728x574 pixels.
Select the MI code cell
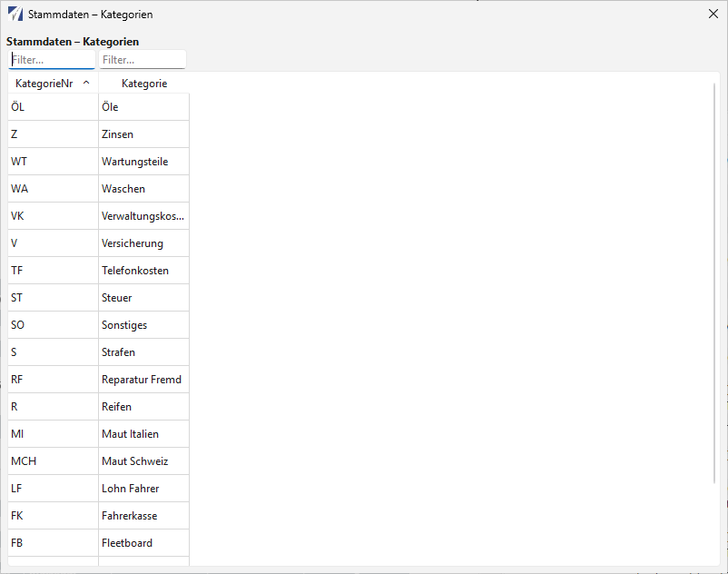pos(53,434)
